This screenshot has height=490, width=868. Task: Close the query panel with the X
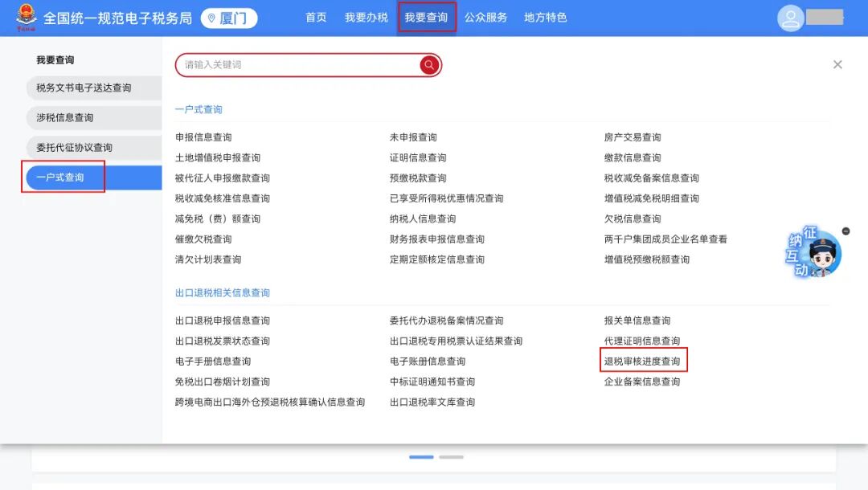pos(838,64)
